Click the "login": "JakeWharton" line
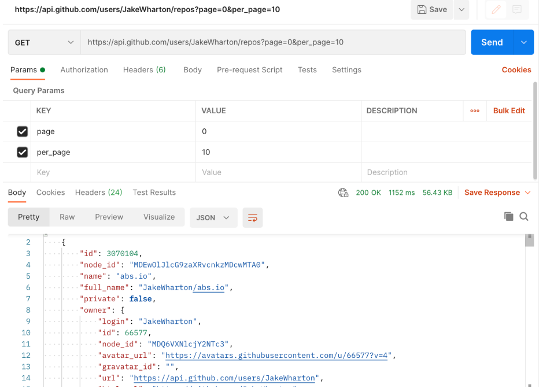This screenshot has width=539, height=392. click(x=149, y=321)
